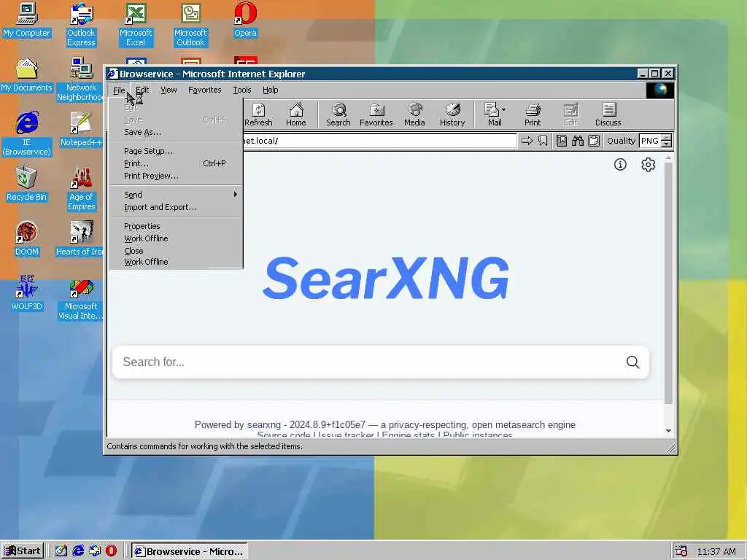Click Quality stepper down arrow

coord(667,144)
